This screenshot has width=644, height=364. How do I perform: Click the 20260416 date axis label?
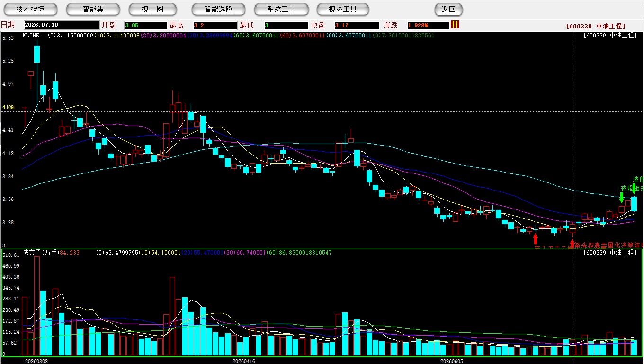pyautogui.click(x=243, y=361)
